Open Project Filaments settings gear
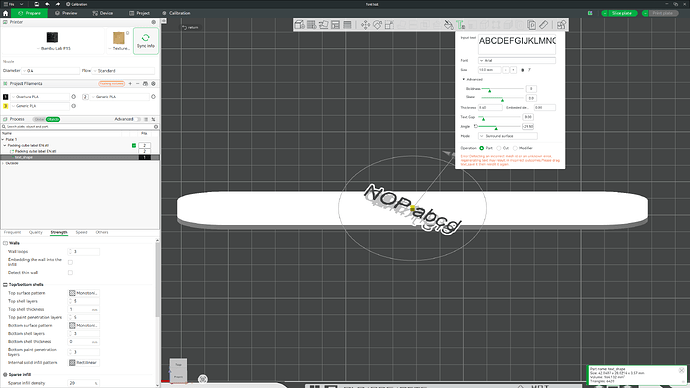The image size is (690, 388). [x=154, y=84]
